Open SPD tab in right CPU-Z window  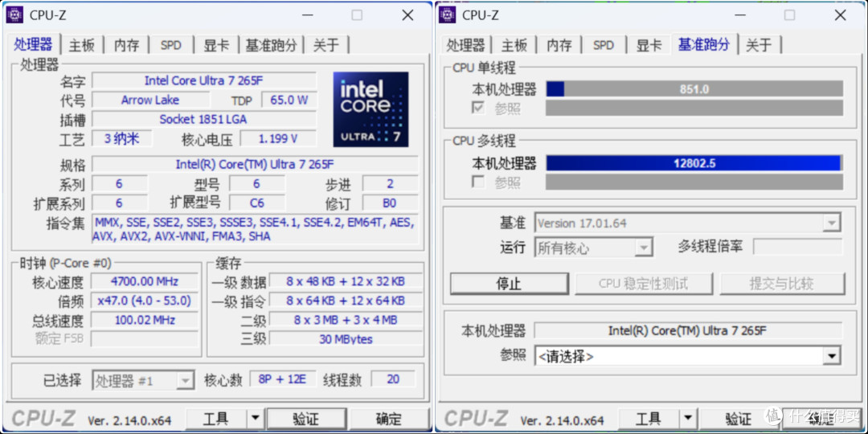(x=604, y=45)
